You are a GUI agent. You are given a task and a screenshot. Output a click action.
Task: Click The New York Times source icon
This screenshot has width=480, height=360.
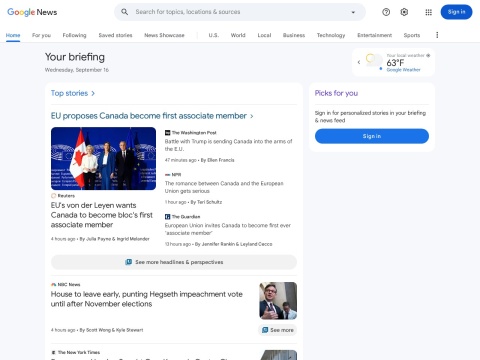tap(53, 352)
